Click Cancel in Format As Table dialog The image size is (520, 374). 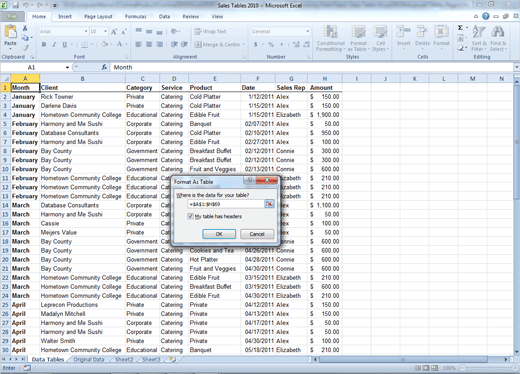tap(257, 234)
